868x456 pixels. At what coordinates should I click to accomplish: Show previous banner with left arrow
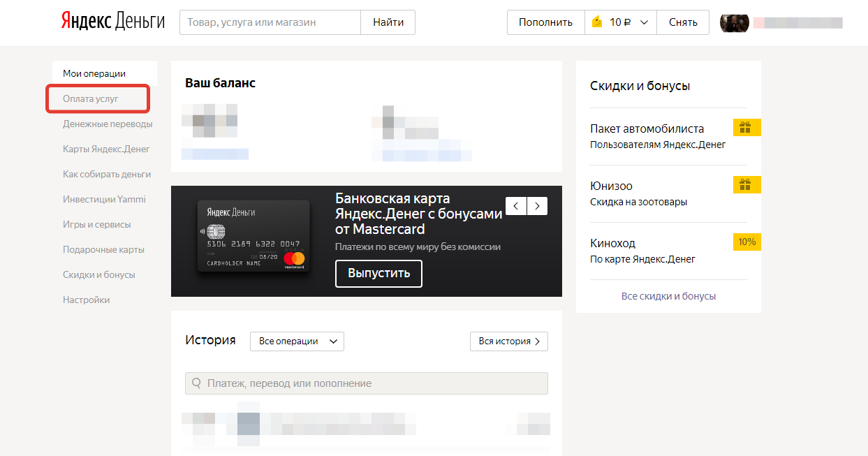516,206
